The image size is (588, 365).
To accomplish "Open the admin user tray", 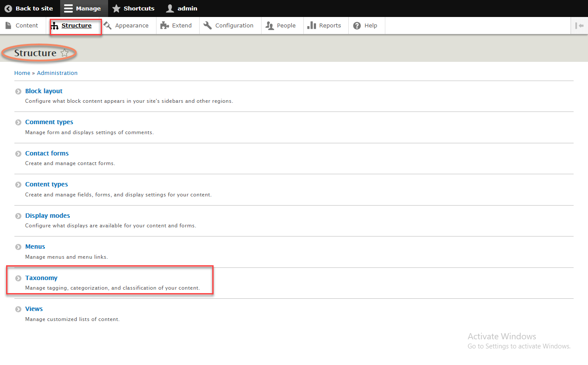I will [x=182, y=8].
